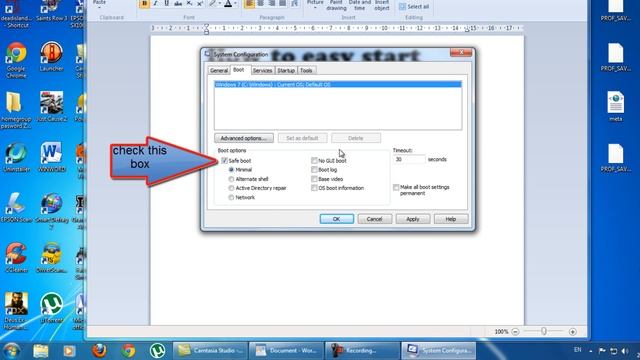Open the uTorrent desktop shortcut
This screenshot has width=640, height=360.
pos(51,308)
